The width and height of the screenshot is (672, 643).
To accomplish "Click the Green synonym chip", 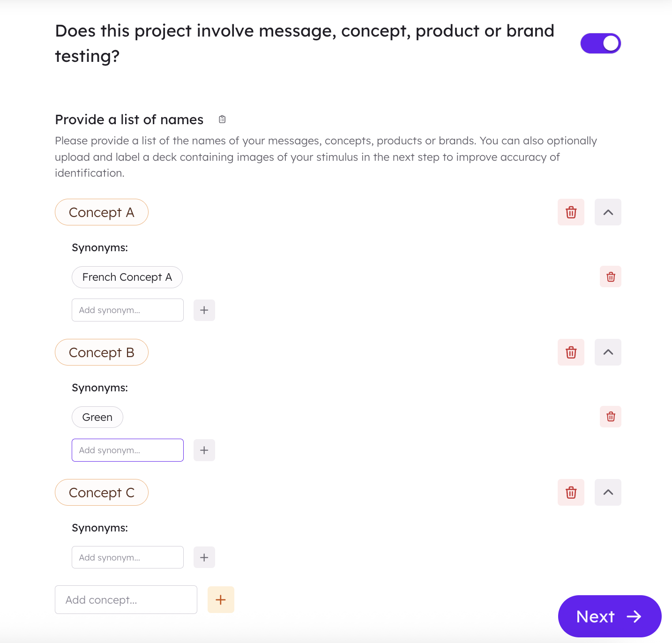I will pyautogui.click(x=97, y=417).
